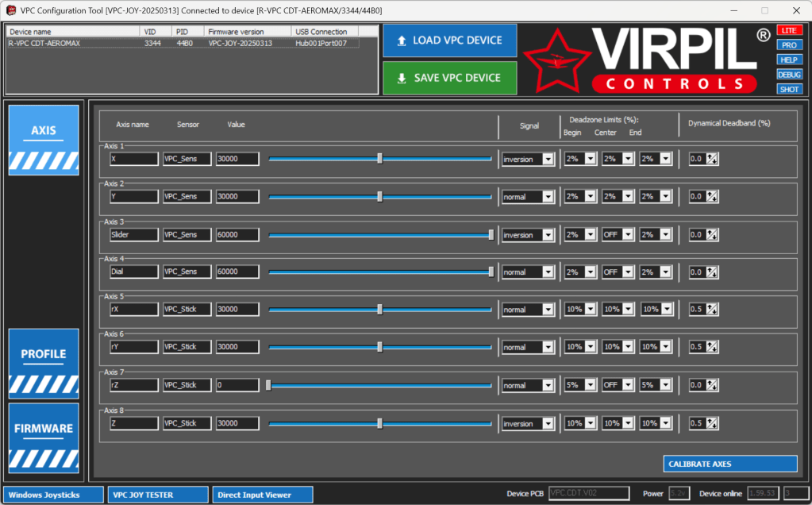Switch to the FIRMWARE tab

tap(44, 438)
